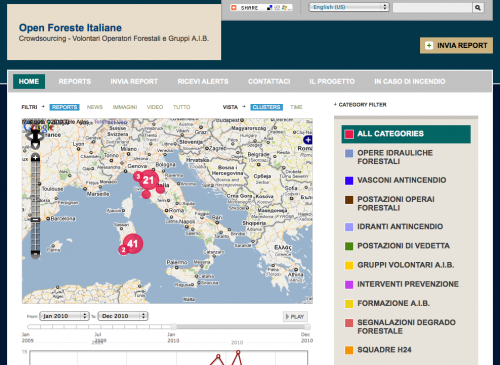Open the English (US) language dropdown
This screenshot has width=500, height=365.
pyautogui.click(x=349, y=7)
